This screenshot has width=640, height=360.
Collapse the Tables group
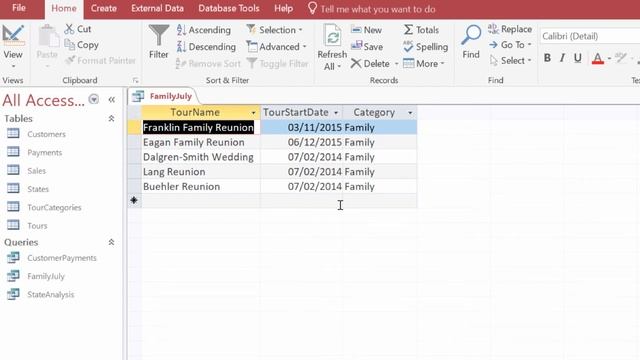pos(111,118)
